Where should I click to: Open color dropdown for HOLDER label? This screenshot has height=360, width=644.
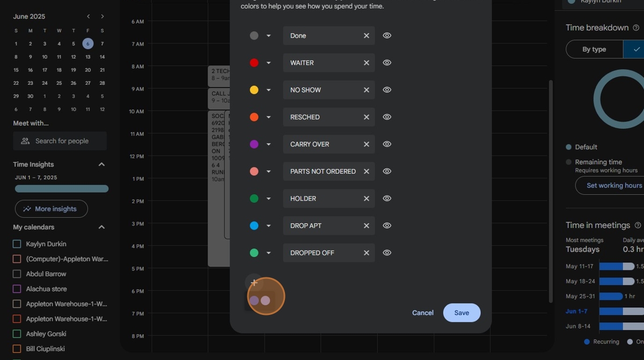(268, 199)
